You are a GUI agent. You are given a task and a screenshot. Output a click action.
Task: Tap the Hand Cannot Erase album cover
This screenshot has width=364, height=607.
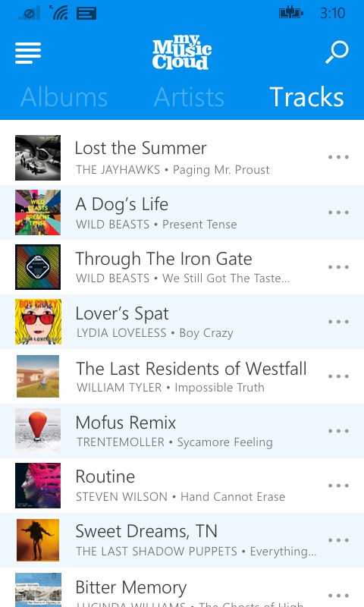point(38,486)
